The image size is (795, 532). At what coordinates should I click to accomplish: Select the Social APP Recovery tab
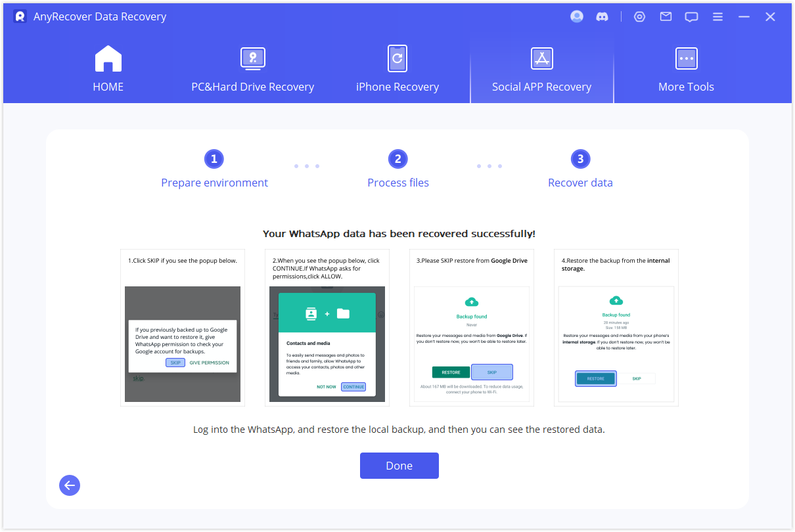pyautogui.click(x=541, y=70)
